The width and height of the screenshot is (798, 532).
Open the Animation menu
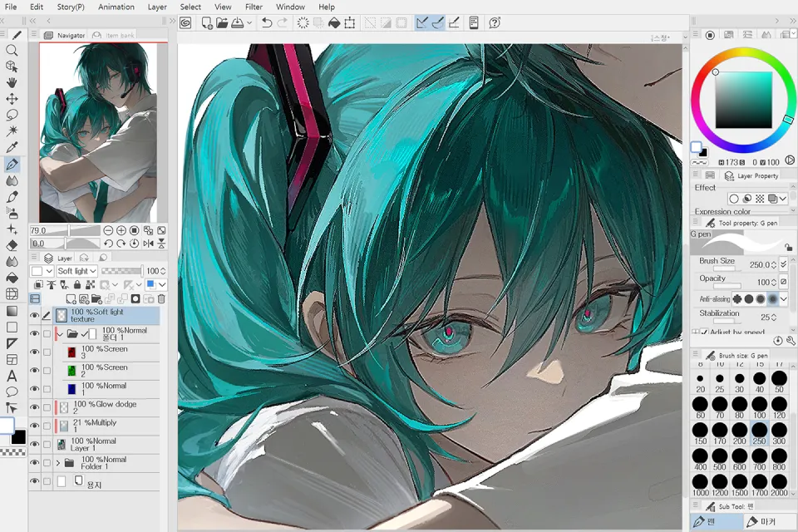point(116,7)
